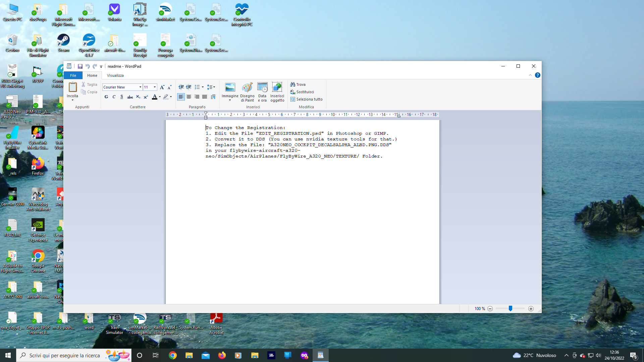
Task: Open the font size 11 dropdown
Action: tap(155, 87)
